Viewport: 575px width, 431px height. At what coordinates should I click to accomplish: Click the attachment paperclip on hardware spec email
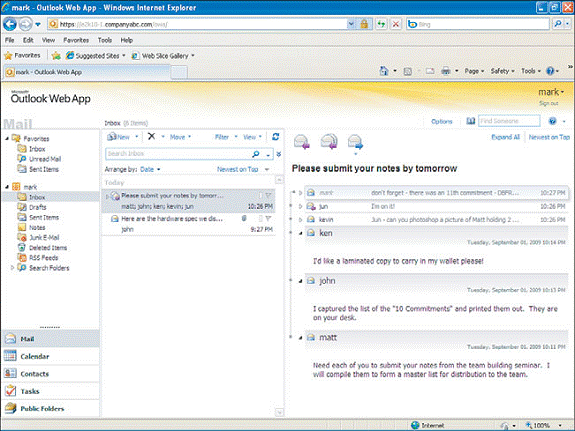[x=244, y=218]
